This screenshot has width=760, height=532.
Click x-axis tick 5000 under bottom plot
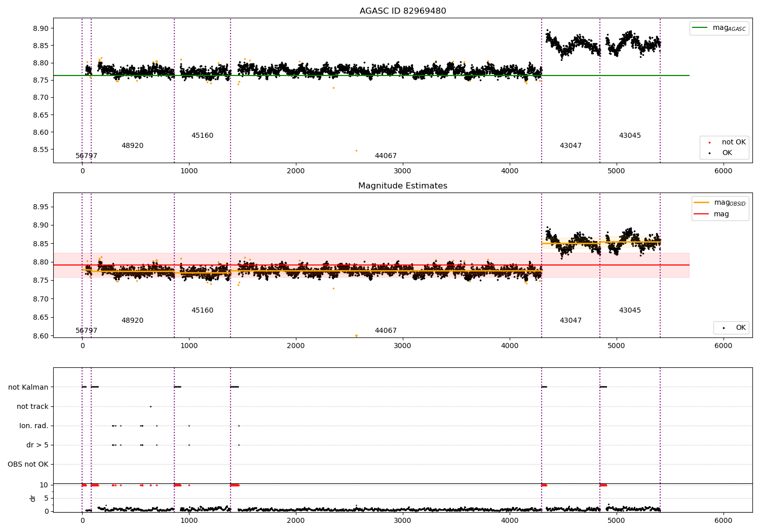pyautogui.click(x=616, y=520)
